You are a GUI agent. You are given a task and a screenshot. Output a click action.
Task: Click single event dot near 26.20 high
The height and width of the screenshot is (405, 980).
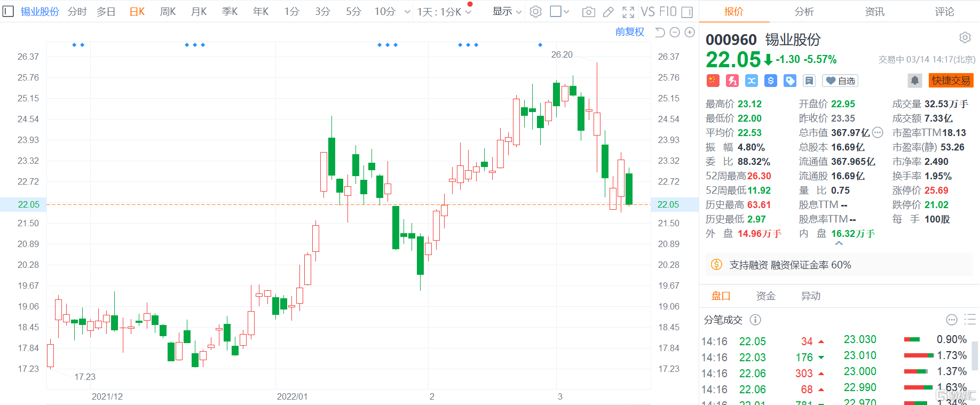[x=540, y=45]
